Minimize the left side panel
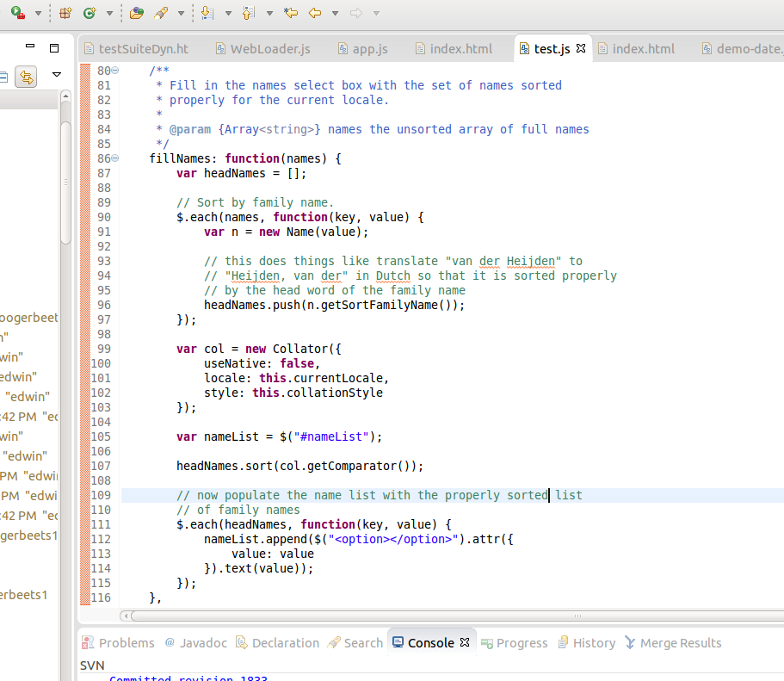This screenshot has height=681, width=784. pos(30,47)
